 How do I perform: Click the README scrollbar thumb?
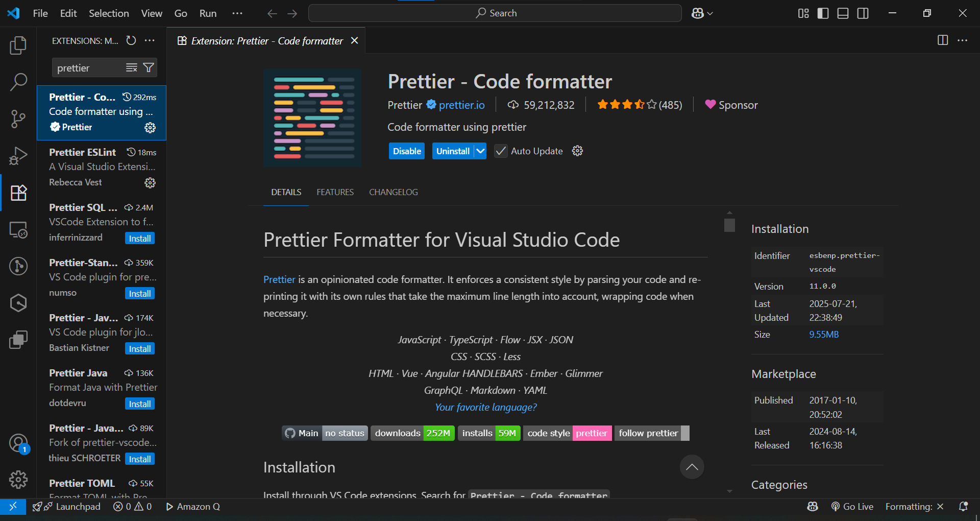[729, 225]
